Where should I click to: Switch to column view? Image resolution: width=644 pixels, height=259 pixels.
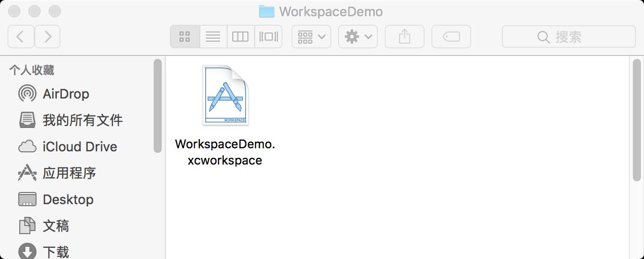pos(240,37)
